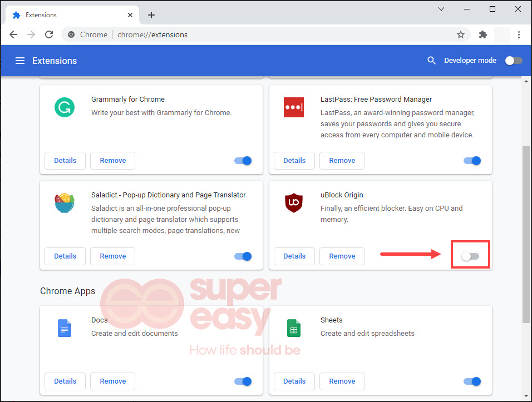Screen dimensions: 532x402
Task: Disable LastPass extension toggle
Action: coord(472,161)
